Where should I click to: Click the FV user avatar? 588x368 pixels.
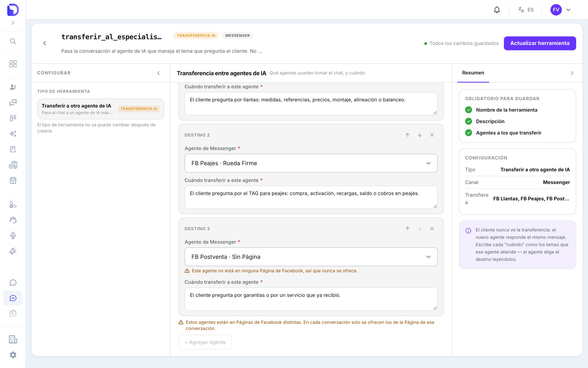[556, 10]
